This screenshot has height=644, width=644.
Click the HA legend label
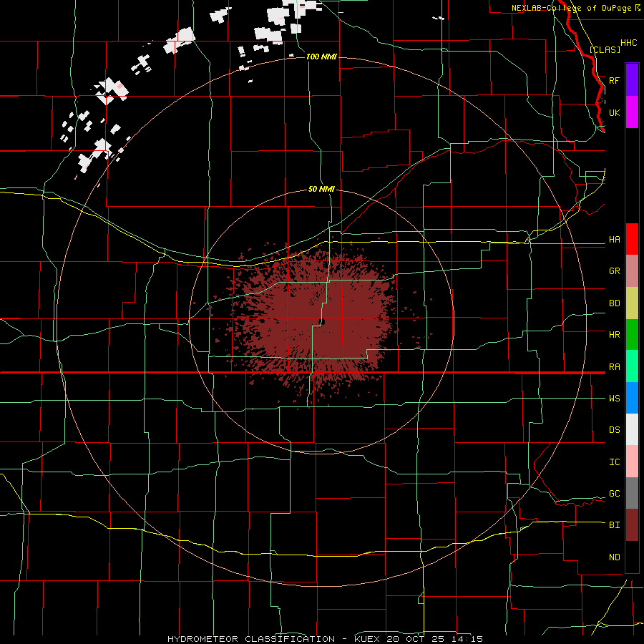[614, 239]
